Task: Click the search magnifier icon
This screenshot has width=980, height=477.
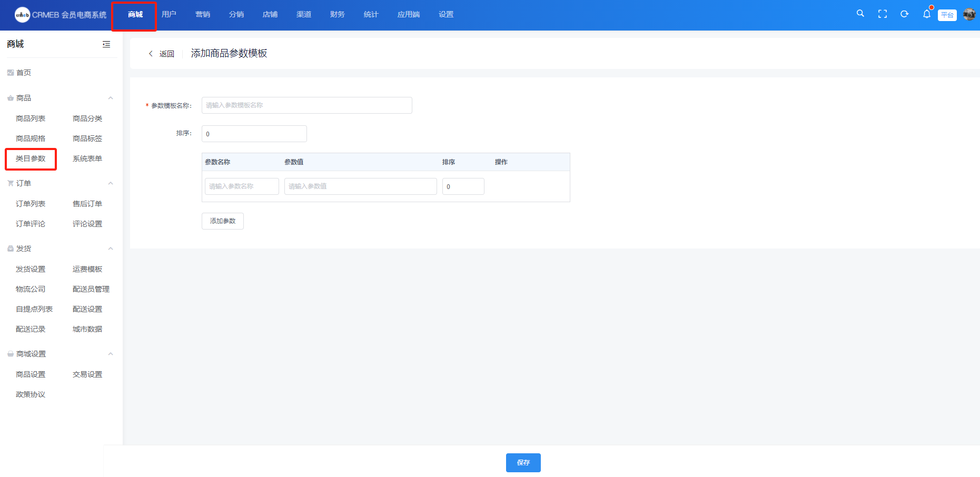Action: pos(860,14)
